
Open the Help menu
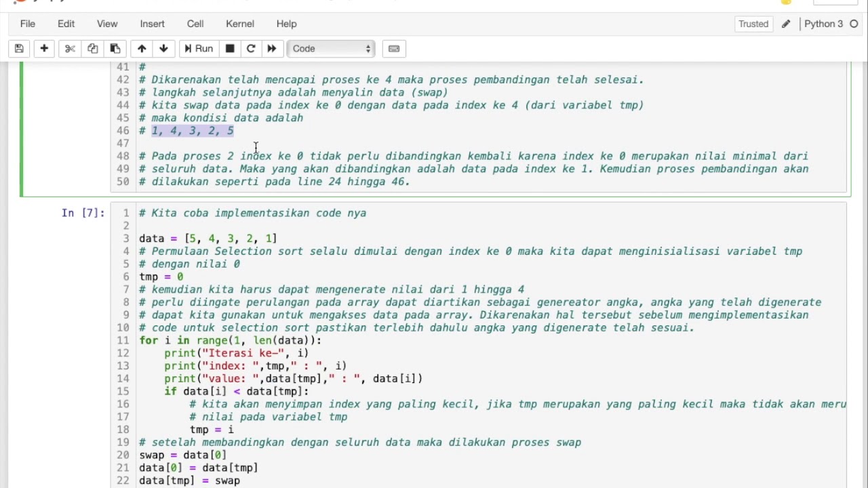(287, 24)
